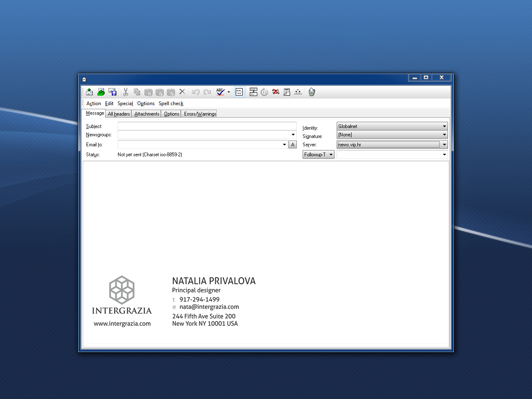The height and width of the screenshot is (399, 532).
Task: Toggle the highlighted text-wrap toolbar icon
Action: click(x=239, y=92)
